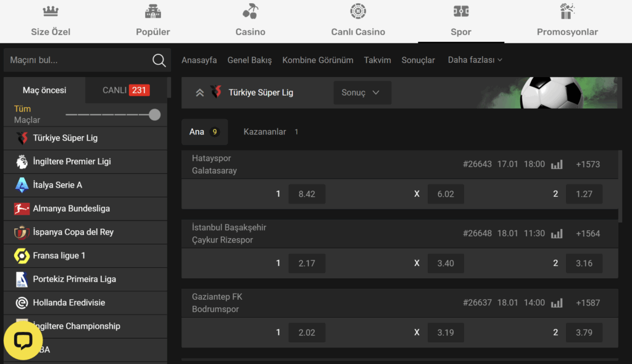Click the sidebar vertical scrollbar
Image resolution: width=632 pixels, height=364 pixels.
[169, 88]
